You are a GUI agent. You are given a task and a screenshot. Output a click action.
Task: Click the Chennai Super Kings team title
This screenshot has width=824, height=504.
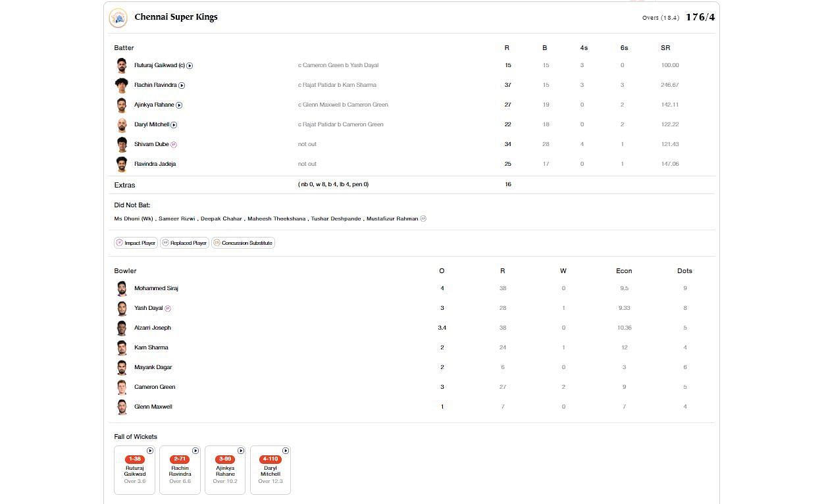(176, 17)
